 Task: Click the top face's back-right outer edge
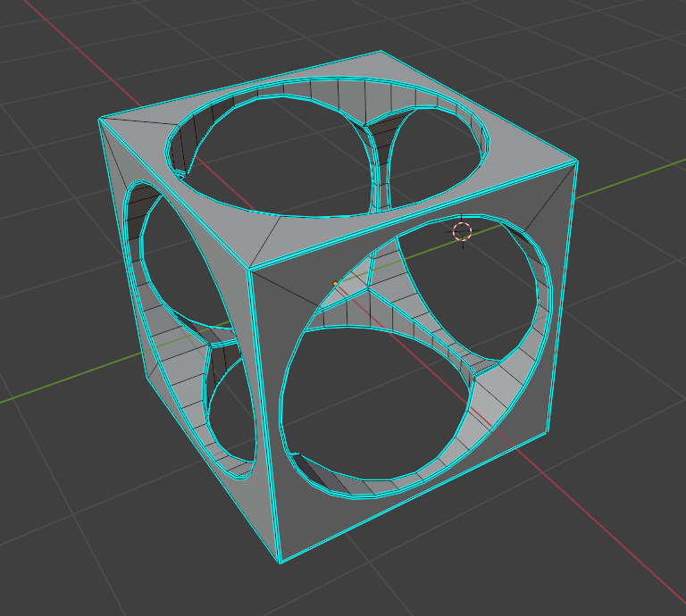(x=481, y=107)
